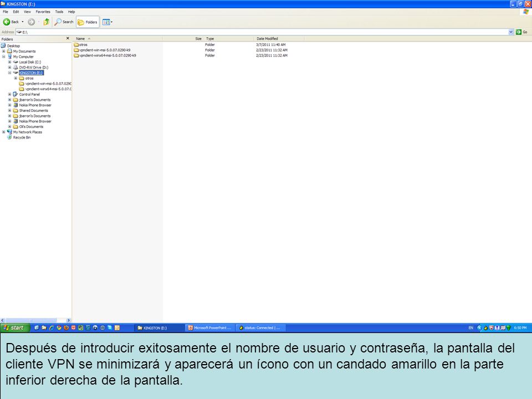Select Local Disk (C:) drive icon

[16, 62]
